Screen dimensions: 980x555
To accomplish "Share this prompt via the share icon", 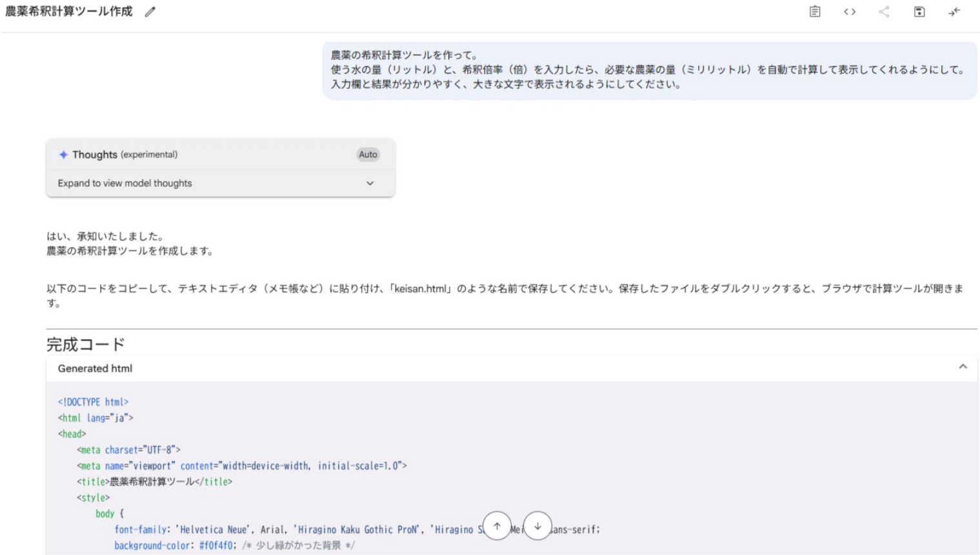I will [885, 12].
